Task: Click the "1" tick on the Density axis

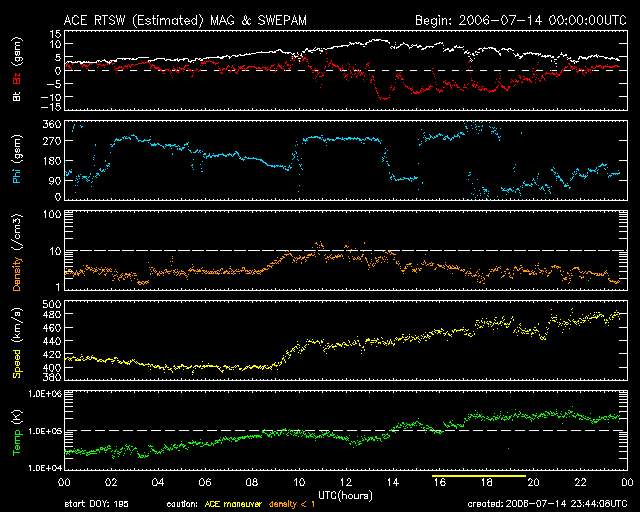Action: [x=58, y=287]
